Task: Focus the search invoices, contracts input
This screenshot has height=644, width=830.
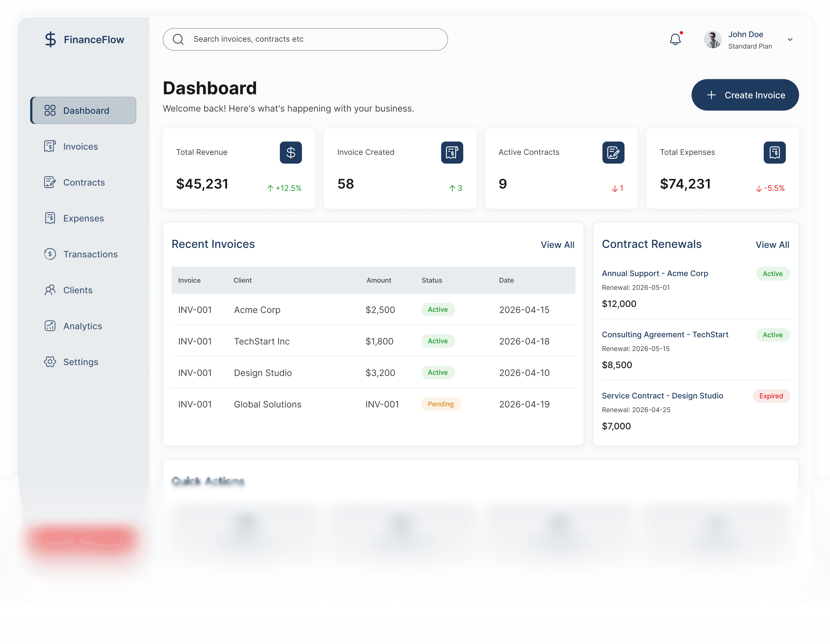Action: click(305, 39)
